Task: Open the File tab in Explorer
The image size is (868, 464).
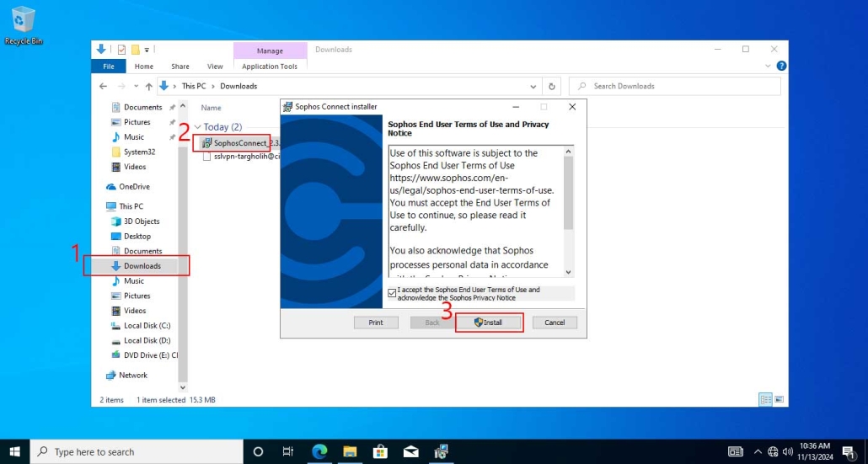Action: pos(109,67)
